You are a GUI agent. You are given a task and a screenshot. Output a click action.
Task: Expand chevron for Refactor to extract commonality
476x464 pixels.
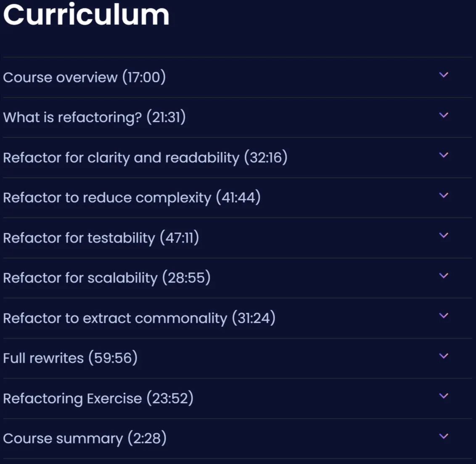pyautogui.click(x=444, y=316)
